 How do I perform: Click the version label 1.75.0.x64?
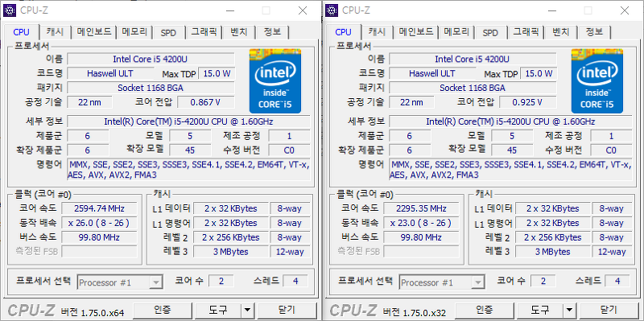pyautogui.click(x=92, y=312)
